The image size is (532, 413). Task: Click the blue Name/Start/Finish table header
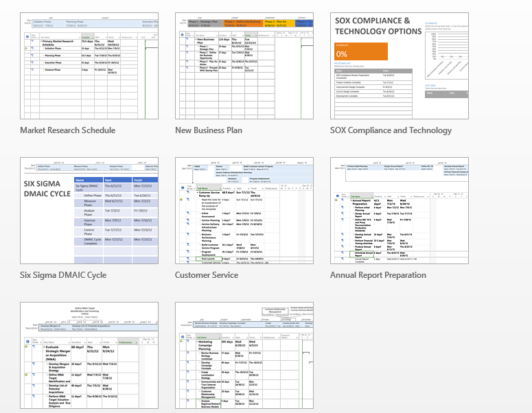115,180
